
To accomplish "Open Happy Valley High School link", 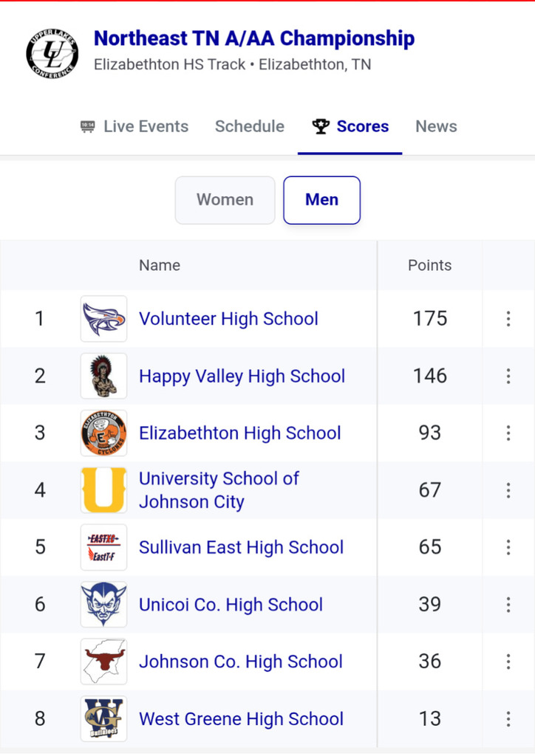I will [x=242, y=376].
